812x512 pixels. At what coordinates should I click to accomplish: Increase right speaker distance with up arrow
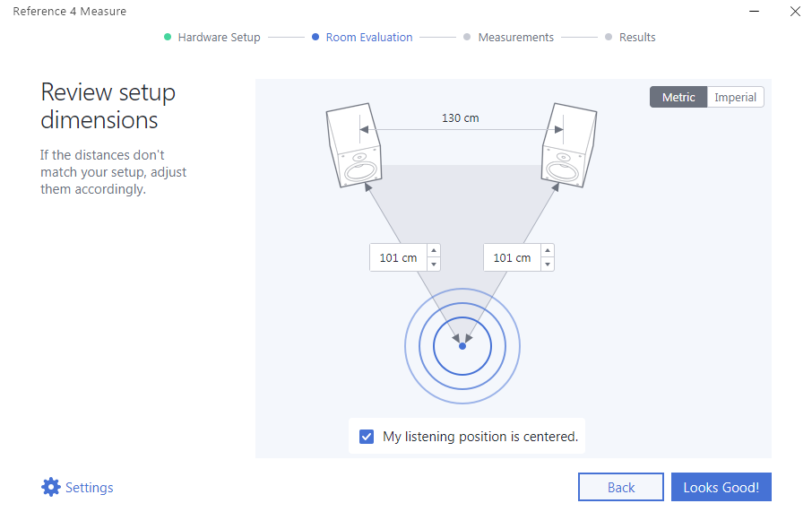coord(548,251)
